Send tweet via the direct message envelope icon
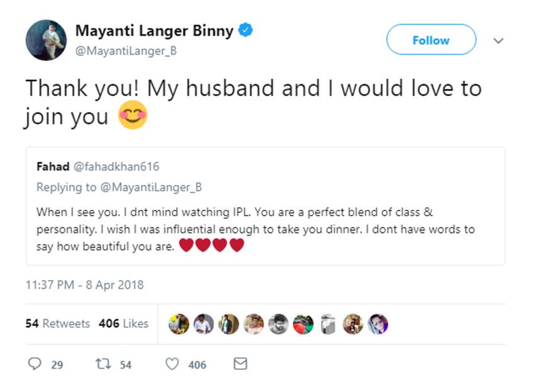 pos(240,364)
